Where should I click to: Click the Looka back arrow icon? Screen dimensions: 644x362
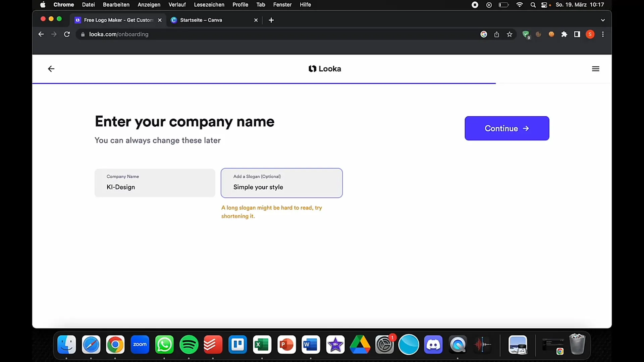[51, 69]
